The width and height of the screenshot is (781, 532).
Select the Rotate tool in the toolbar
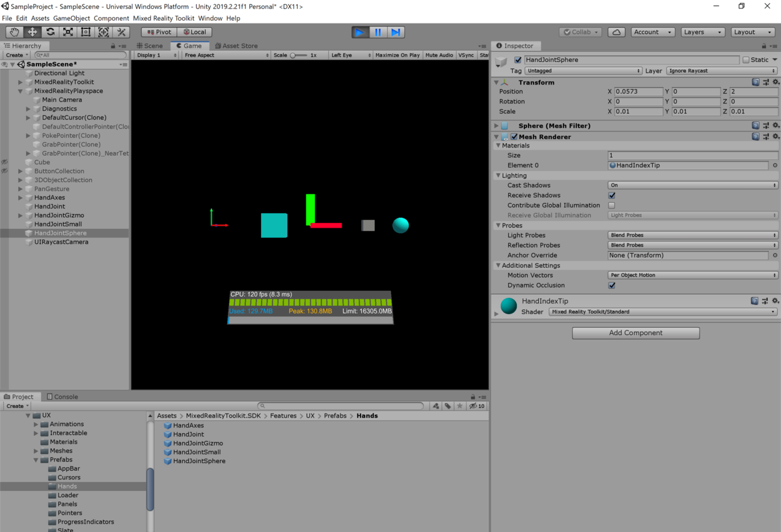tap(50, 32)
